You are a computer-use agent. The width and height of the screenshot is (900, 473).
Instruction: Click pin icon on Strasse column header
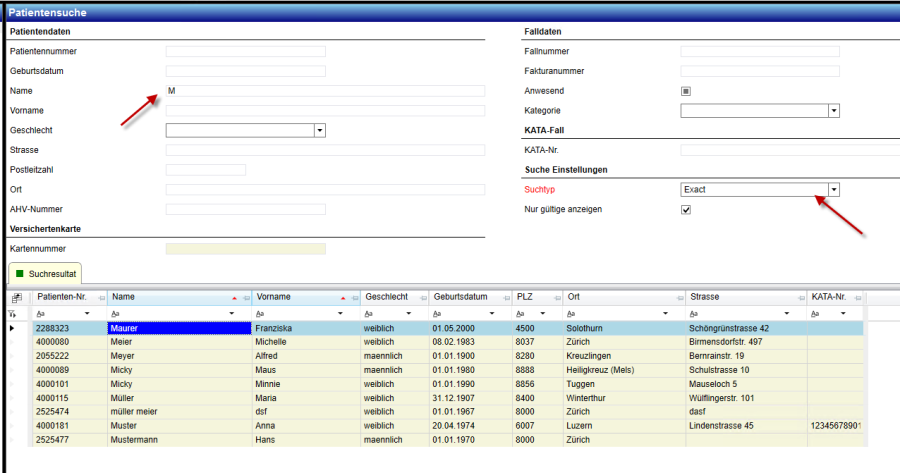tap(800, 297)
